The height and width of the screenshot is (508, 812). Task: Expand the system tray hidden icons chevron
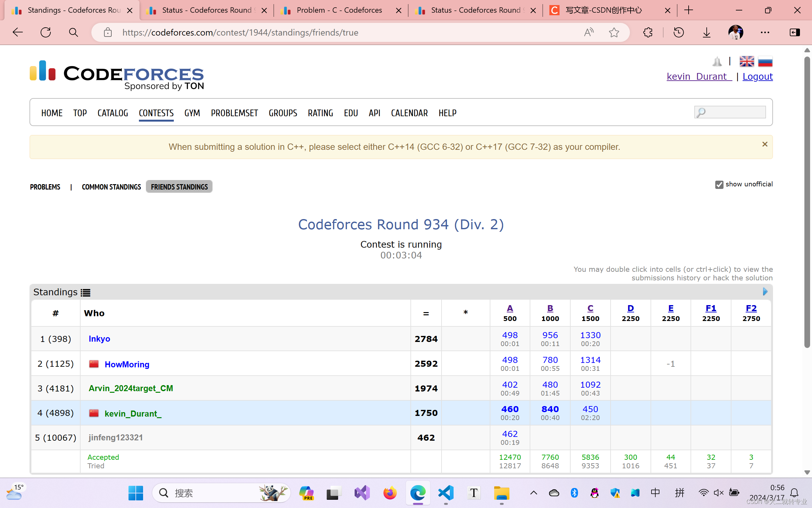[x=534, y=493]
